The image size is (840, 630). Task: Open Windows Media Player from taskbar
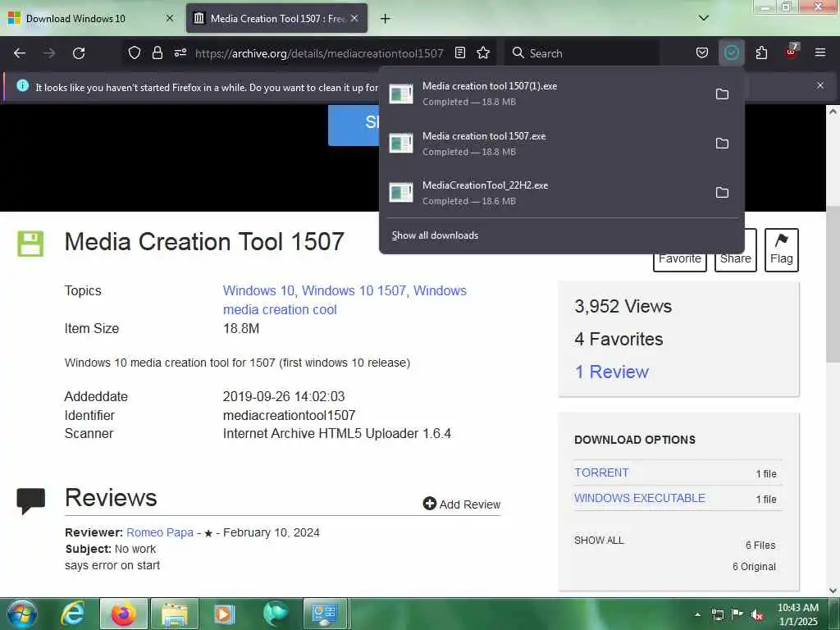pos(225,614)
